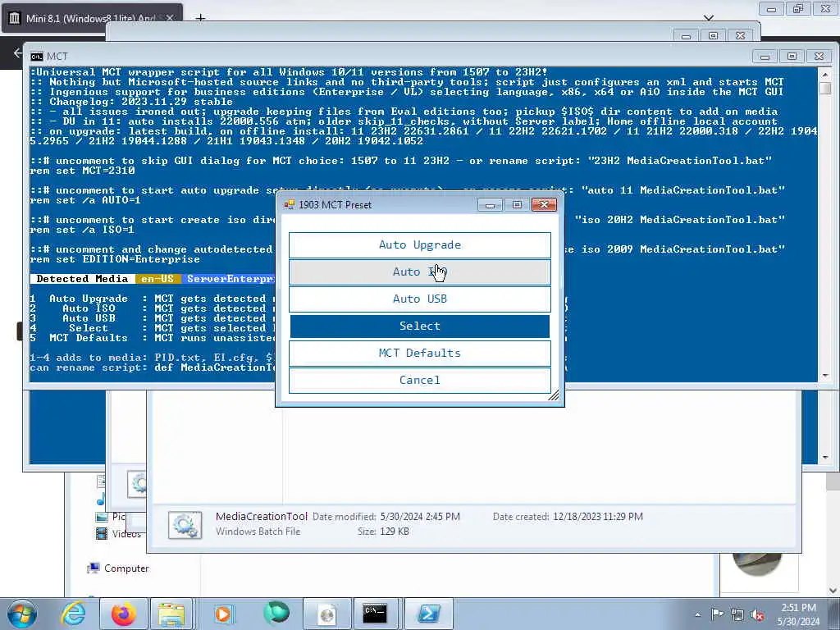
Task: Click the highlighted Select preset button
Action: click(x=419, y=326)
